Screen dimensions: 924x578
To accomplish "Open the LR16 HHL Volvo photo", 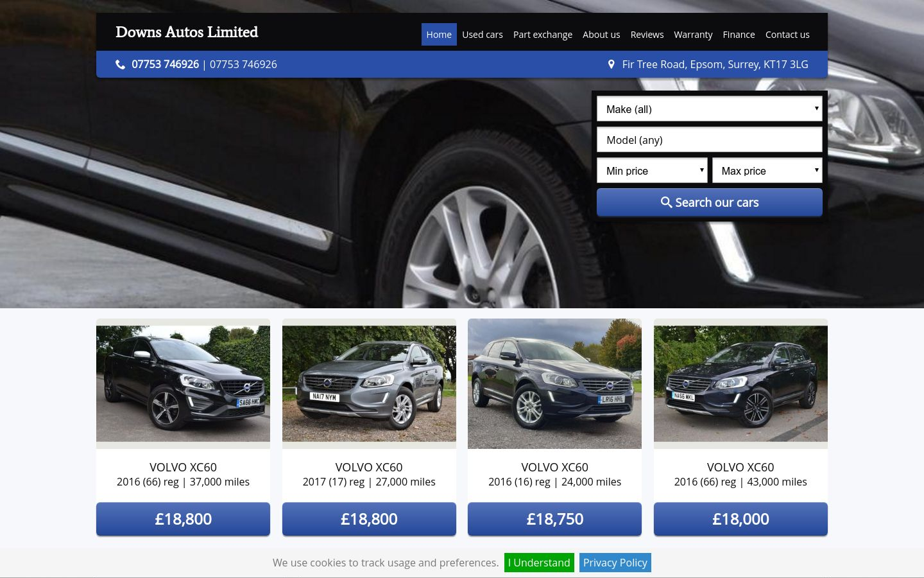I will click(x=554, y=383).
